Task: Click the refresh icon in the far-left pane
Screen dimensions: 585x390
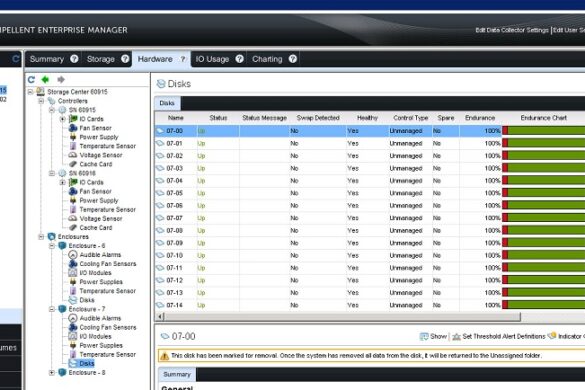Action: point(16,59)
